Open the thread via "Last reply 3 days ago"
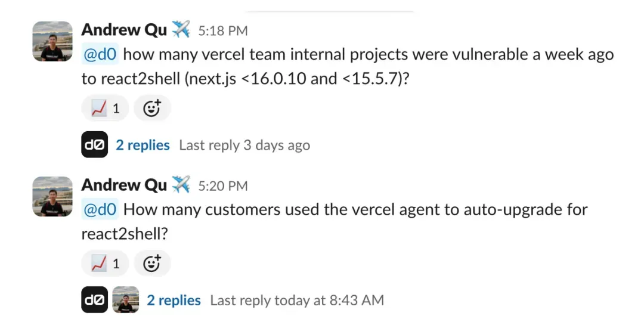 244,145
